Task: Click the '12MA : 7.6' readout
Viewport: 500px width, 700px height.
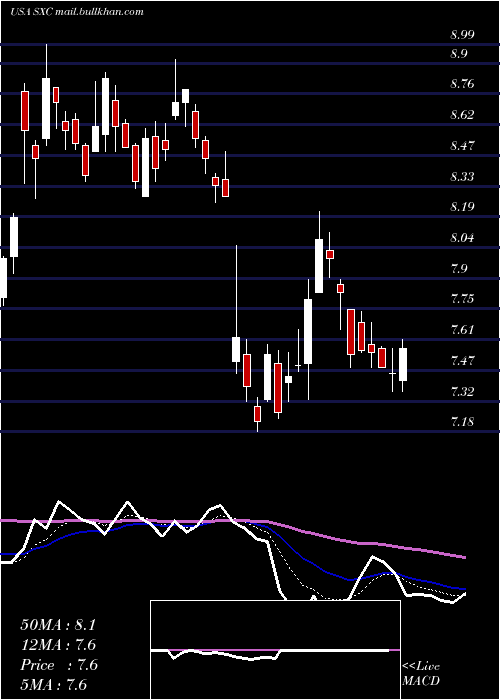Action: click(x=58, y=645)
